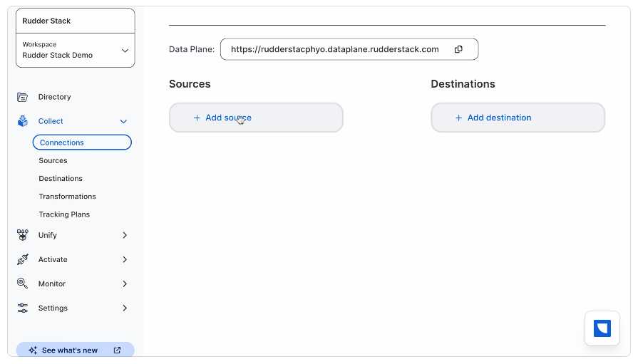Click the Directory folder icon

pos(22,97)
